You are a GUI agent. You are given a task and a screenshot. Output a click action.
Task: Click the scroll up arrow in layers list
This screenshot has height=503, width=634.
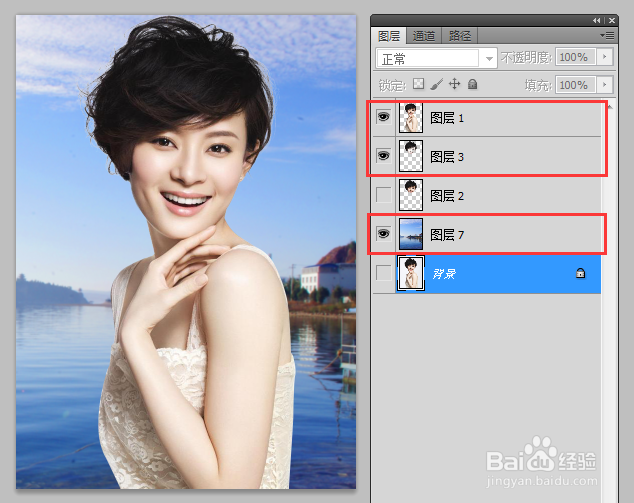[x=610, y=107]
